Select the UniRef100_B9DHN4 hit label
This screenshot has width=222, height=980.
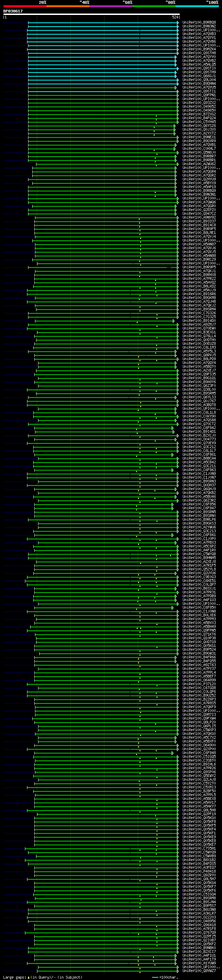[x=199, y=84]
